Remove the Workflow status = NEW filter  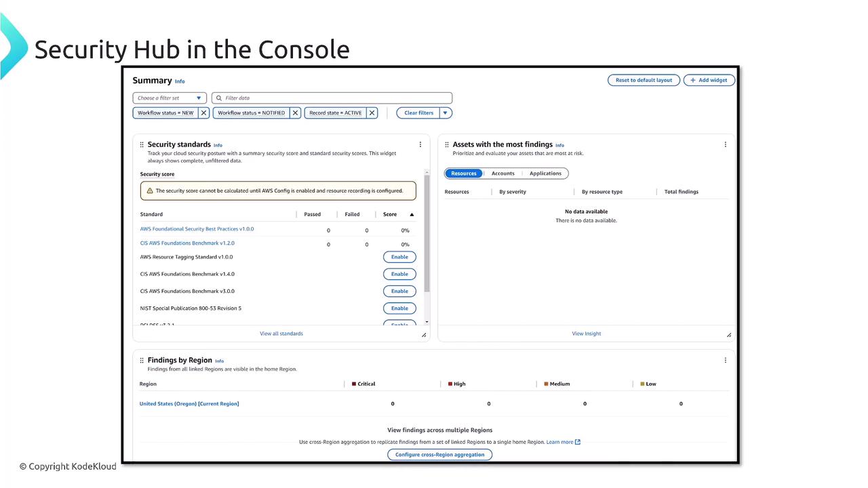[203, 113]
